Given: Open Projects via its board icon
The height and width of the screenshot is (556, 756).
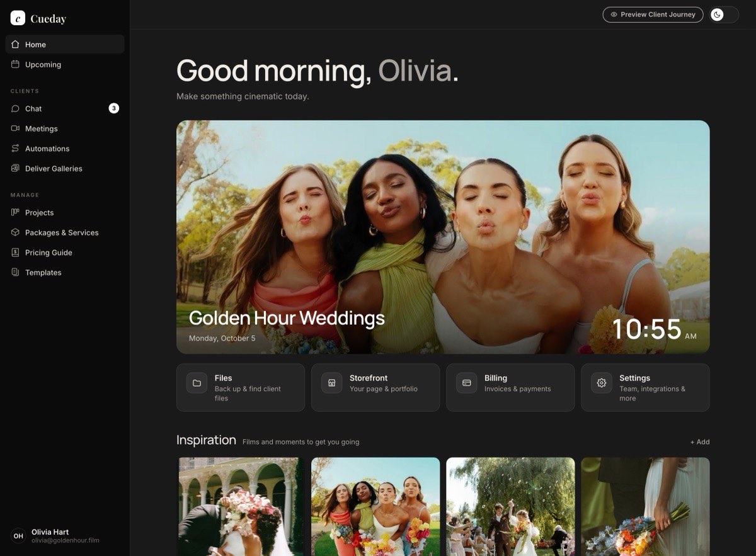Looking at the screenshot, I should click(16, 213).
